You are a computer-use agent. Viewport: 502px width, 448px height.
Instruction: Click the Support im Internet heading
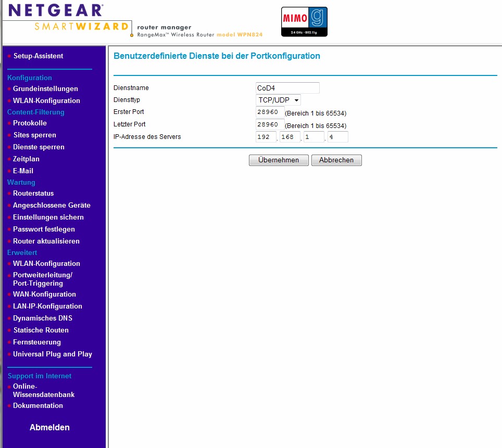40,376
